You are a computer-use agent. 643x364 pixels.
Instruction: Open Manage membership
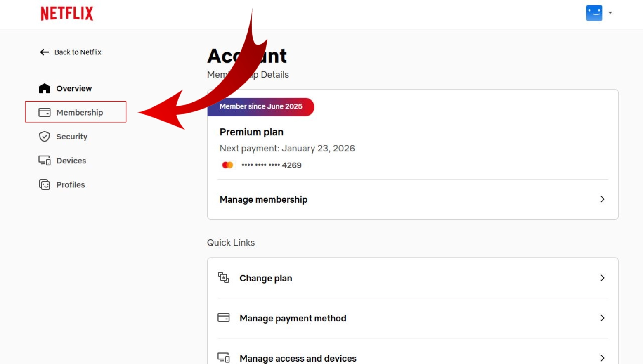(x=263, y=199)
